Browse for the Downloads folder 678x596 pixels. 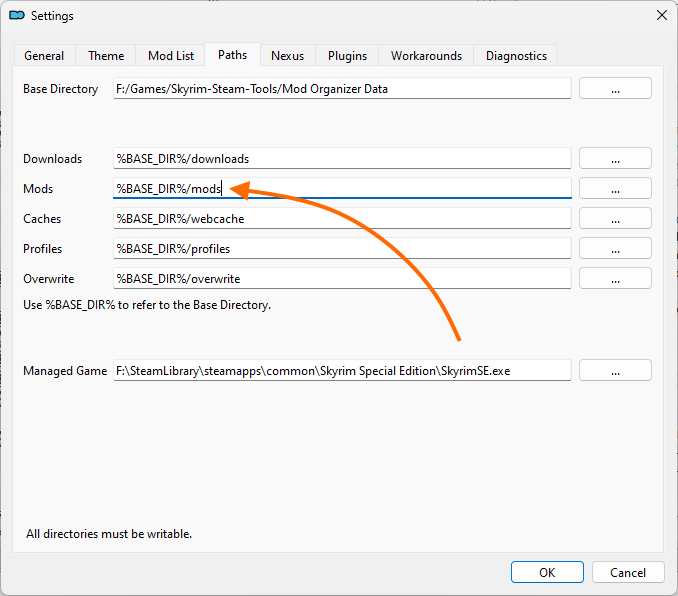point(615,158)
